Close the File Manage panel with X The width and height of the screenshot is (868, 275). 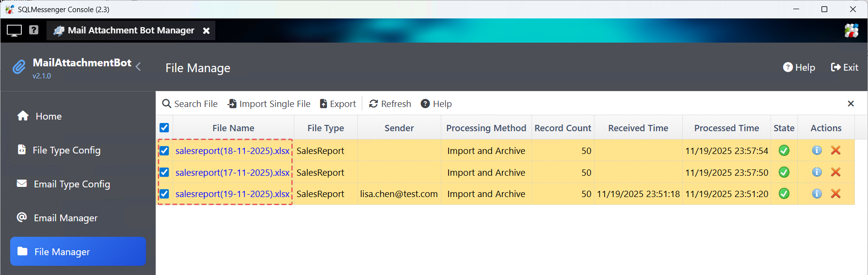[x=851, y=104]
